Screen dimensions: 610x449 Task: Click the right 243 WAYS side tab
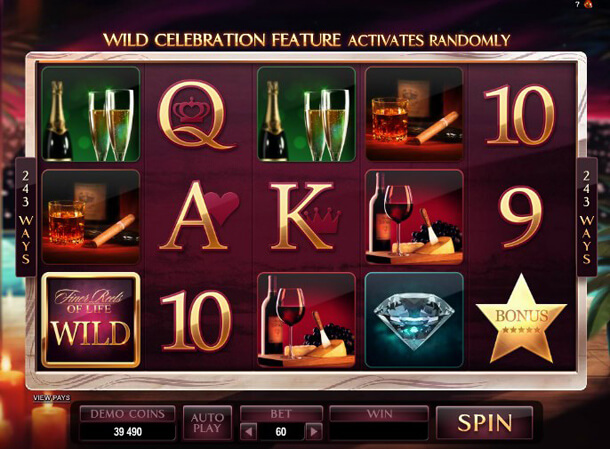pyautogui.click(x=586, y=217)
